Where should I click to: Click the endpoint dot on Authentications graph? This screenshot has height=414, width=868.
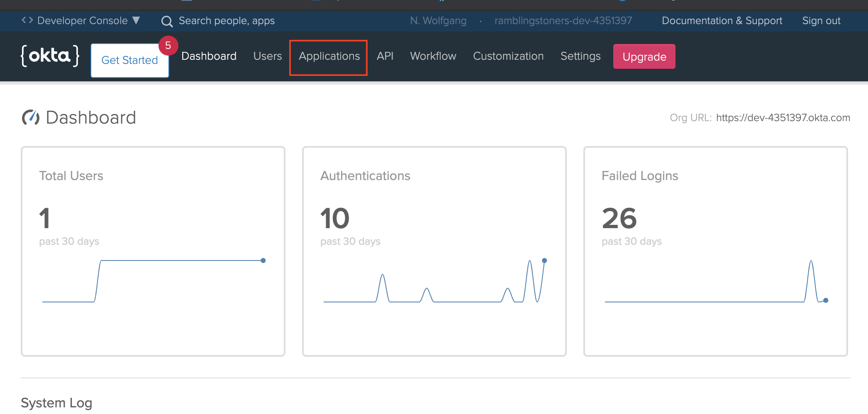[544, 261]
